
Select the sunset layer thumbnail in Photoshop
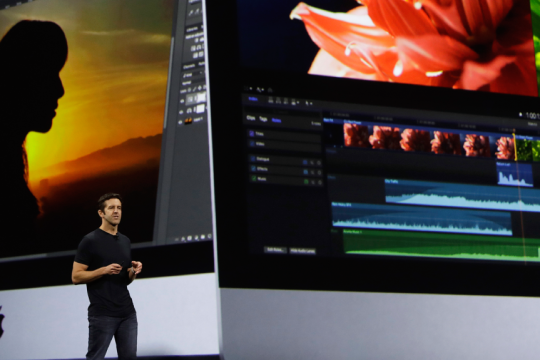click(188, 121)
